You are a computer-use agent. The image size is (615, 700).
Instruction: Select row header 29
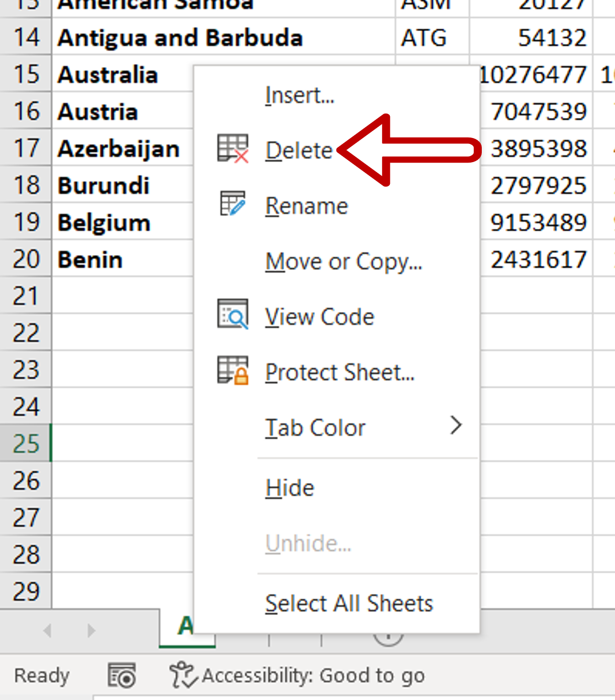click(26, 592)
